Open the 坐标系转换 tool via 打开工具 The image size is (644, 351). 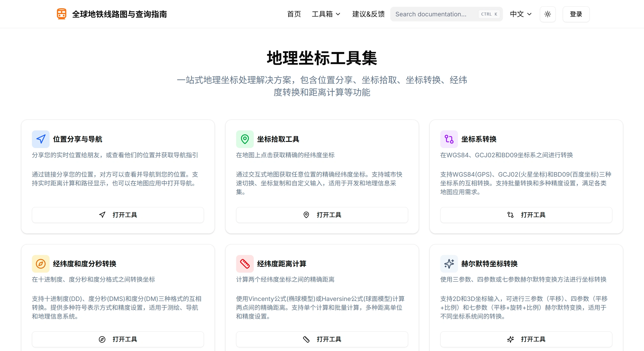(x=526, y=215)
